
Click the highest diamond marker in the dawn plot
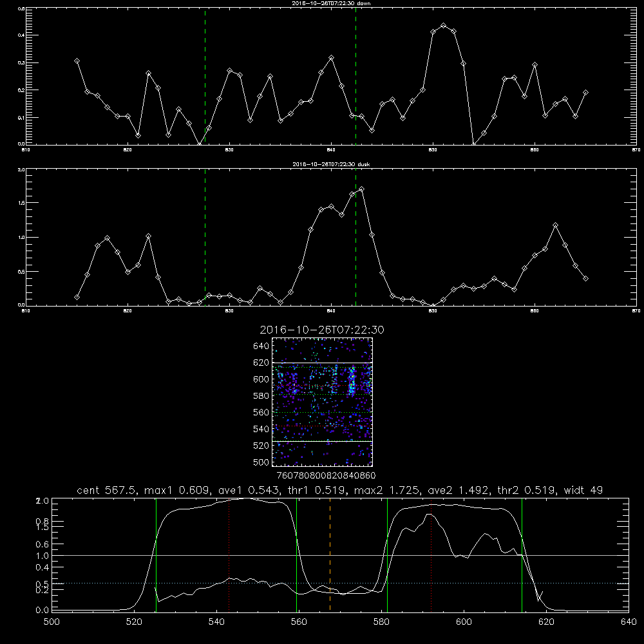click(443, 26)
